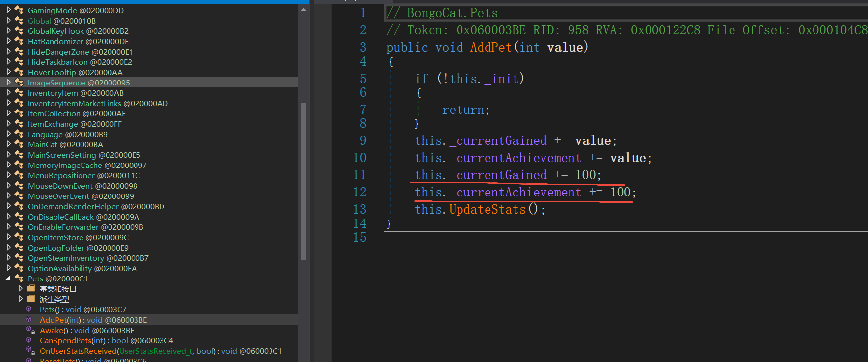Click the UpdateStats method link in code
Screen dimensions: 868x362
488,210
